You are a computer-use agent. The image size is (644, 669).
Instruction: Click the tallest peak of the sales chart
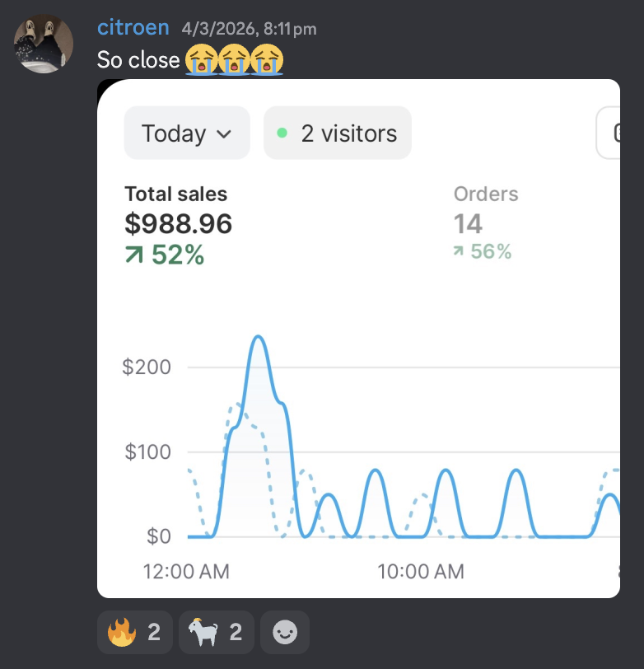tap(258, 337)
